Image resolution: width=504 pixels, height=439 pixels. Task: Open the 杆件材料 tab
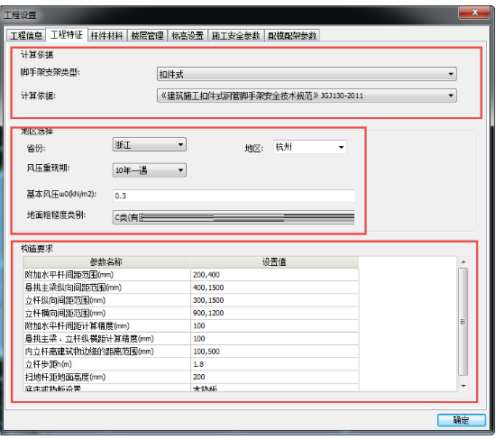(x=107, y=35)
